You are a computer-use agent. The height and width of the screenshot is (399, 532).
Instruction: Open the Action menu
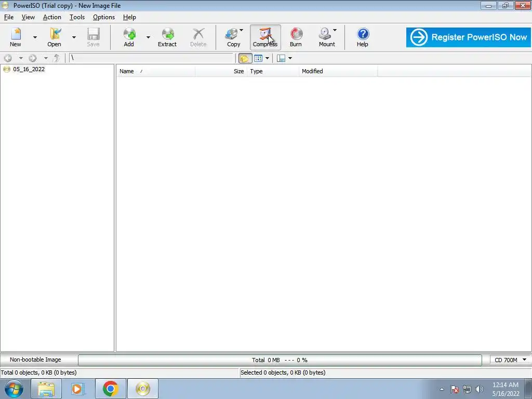(52, 17)
